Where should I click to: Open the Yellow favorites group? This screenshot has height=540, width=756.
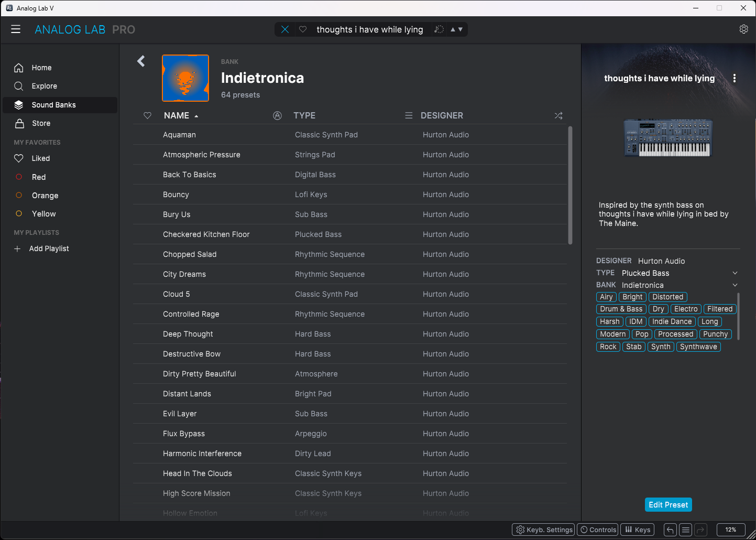click(60, 214)
